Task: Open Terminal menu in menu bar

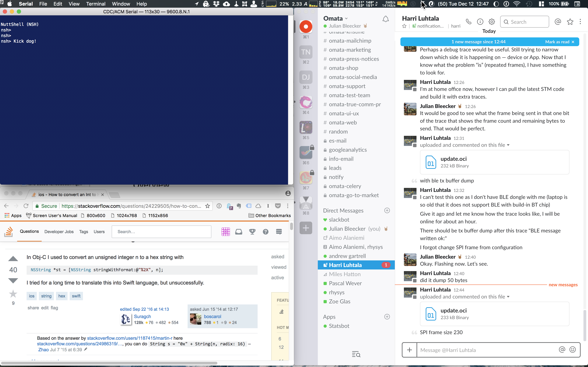Action: point(96,4)
